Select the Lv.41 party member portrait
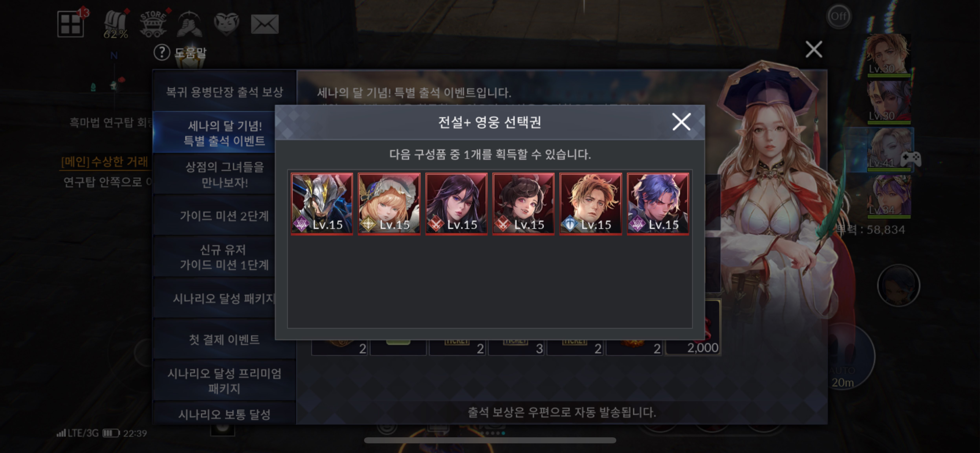Image resolution: width=980 pixels, height=453 pixels. tap(889, 150)
